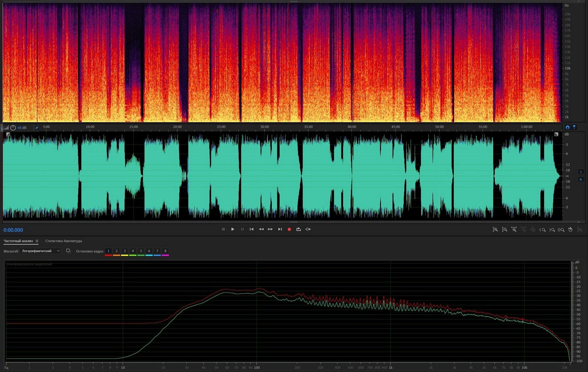Click zoom in amplitude icon
588x372 pixels.
[x=495, y=229]
